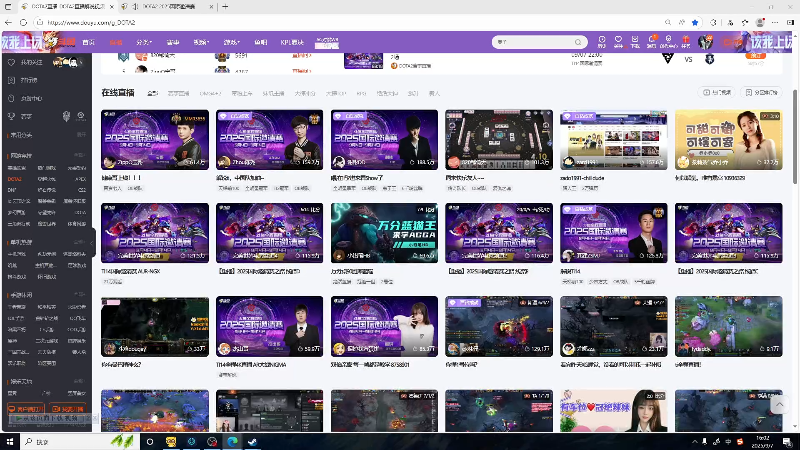
Task: Click the orange 开播 button in the header
Action: 733,42
